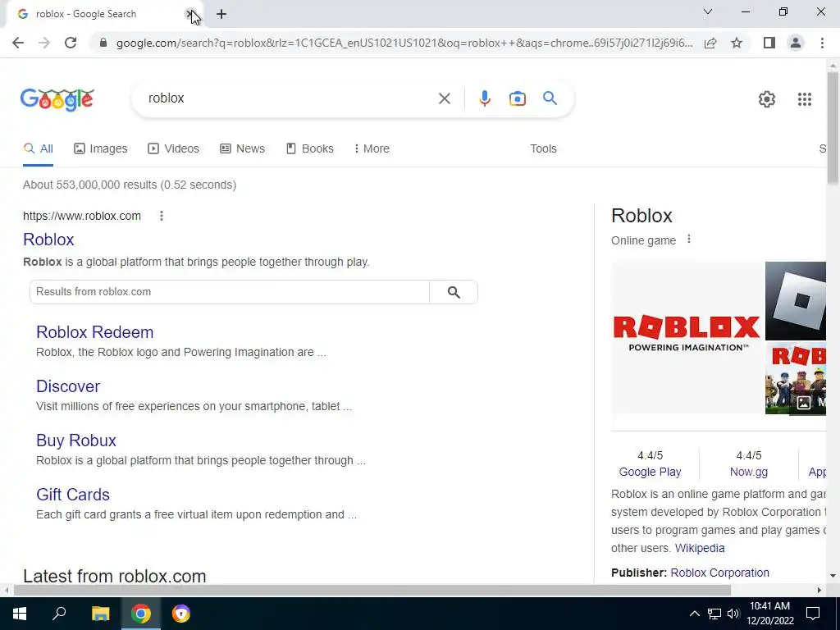840x630 pixels.
Task: Open options dots beside Online game
Action: click(689, 240)
